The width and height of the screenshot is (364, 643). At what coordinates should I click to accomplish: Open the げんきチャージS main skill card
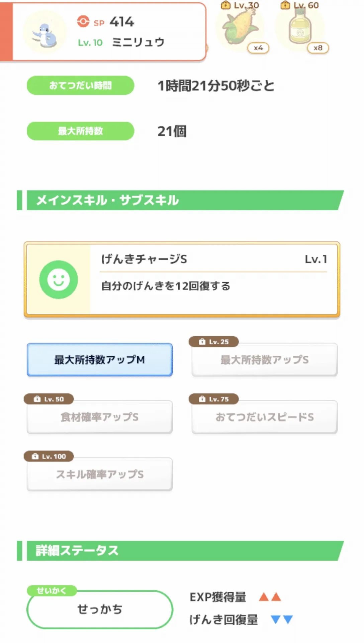[x=214, y=280]
